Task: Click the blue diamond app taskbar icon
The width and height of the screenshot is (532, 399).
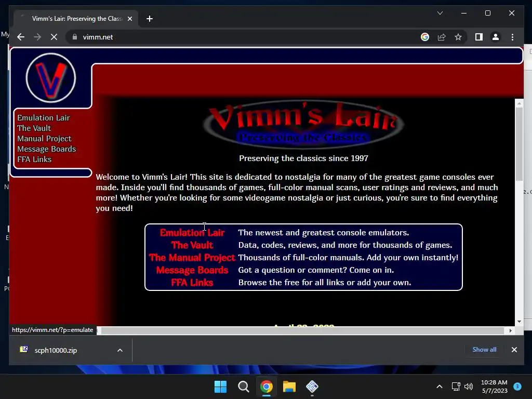Action: [312, 387]
